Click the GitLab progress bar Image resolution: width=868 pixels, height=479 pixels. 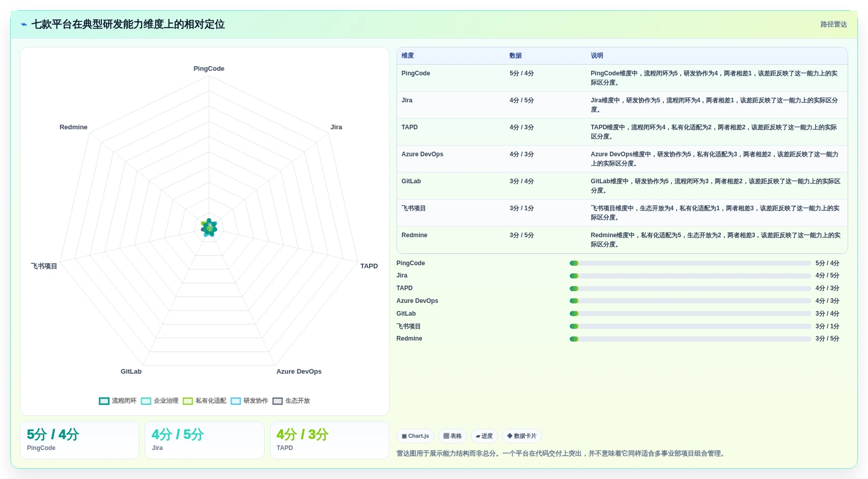690,314
